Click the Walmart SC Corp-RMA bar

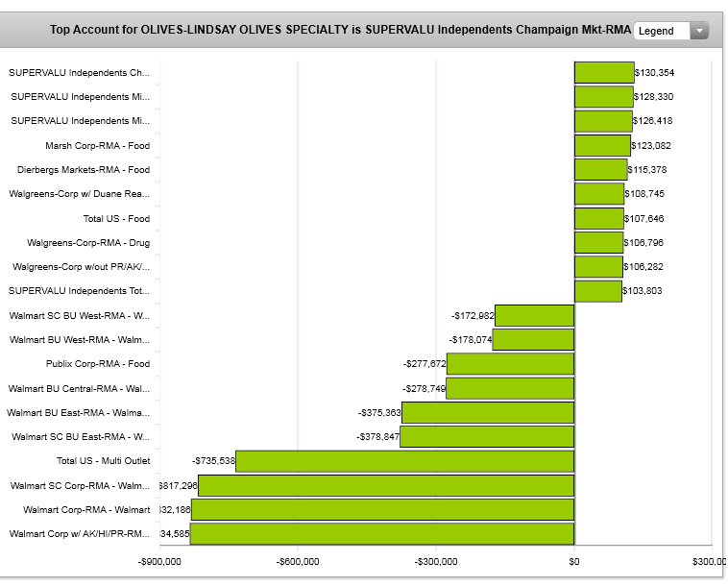point(386,485)
